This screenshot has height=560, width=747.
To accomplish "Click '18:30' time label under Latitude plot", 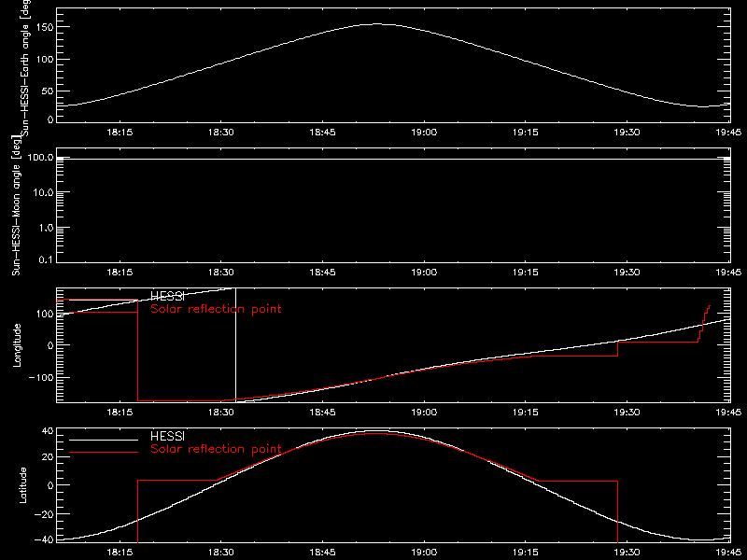I will pyautogui.click(x=221, y=553).
